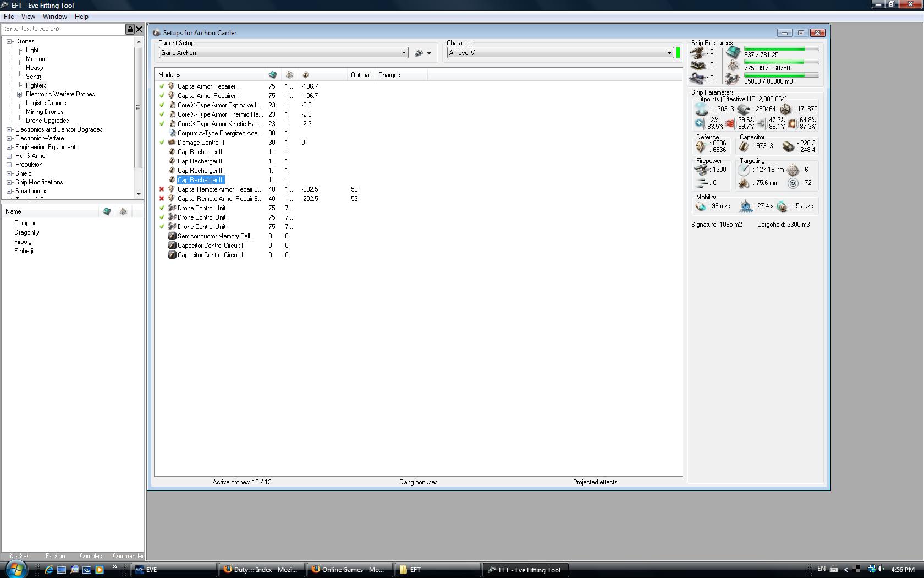The image size is (924, 578).
Task: Click the EM resistance icon beside 12%
Action: (x=700, y=123)
